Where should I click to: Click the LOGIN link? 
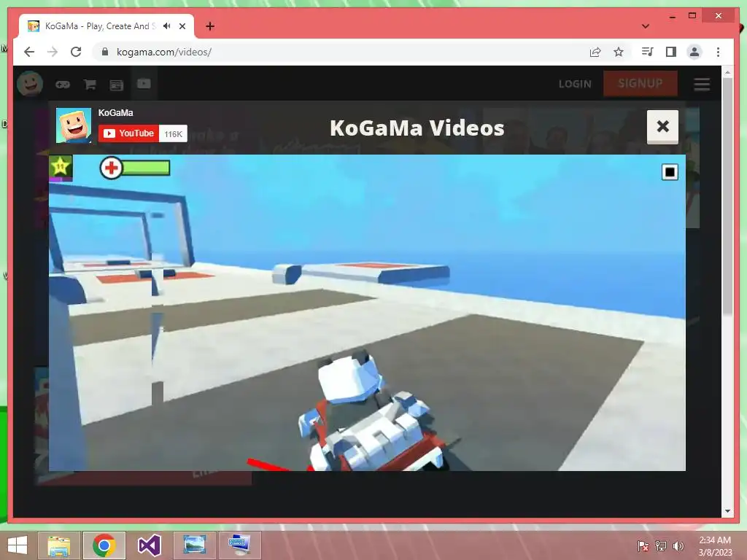[575, 84]
